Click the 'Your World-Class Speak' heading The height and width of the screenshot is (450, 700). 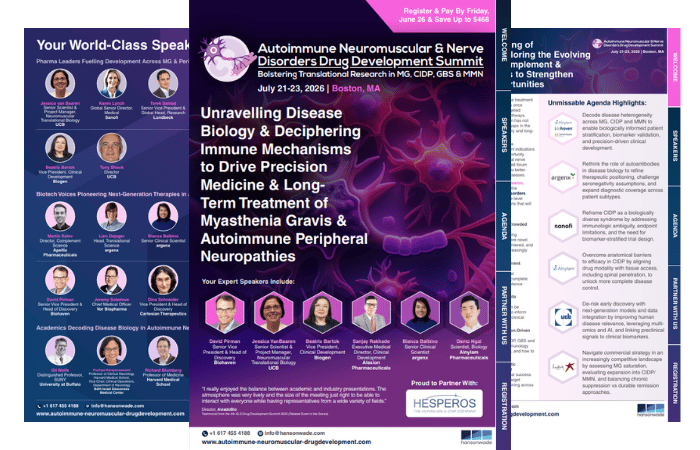coord(112,45)
